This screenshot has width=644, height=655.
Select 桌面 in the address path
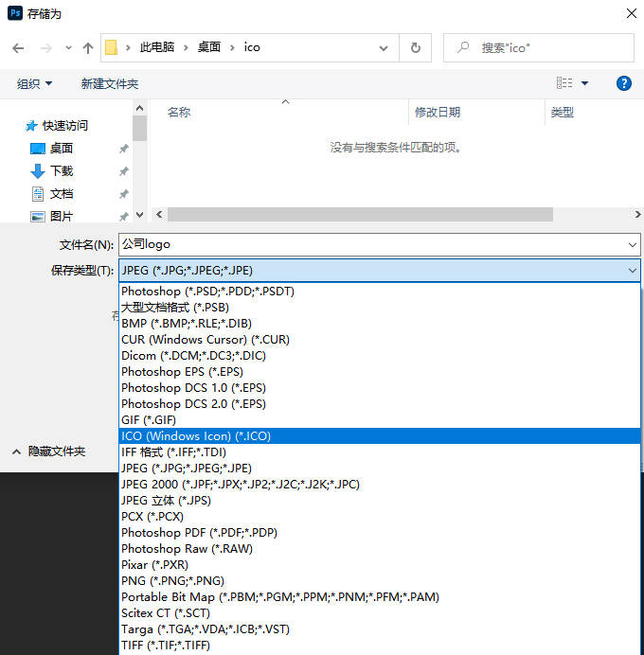click(208, 47)
